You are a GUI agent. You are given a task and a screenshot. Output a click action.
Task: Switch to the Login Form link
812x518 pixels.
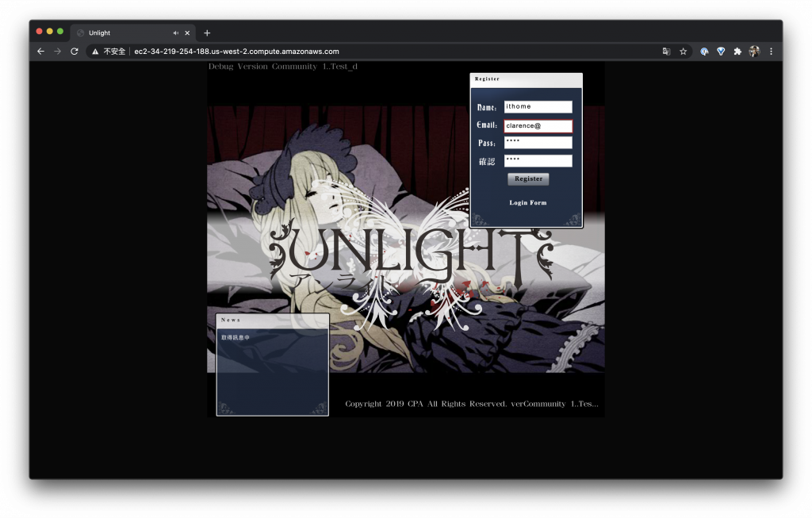pos(527,202)
